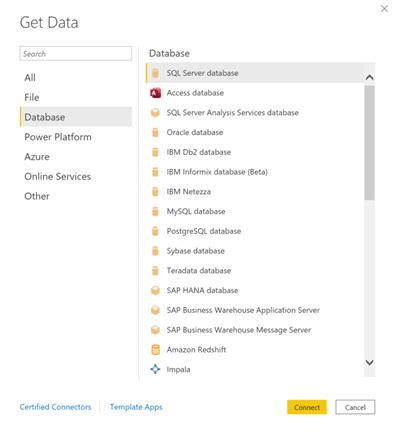Select MySQL database text
The image size is (395, 434).
[x=196, y=211]
